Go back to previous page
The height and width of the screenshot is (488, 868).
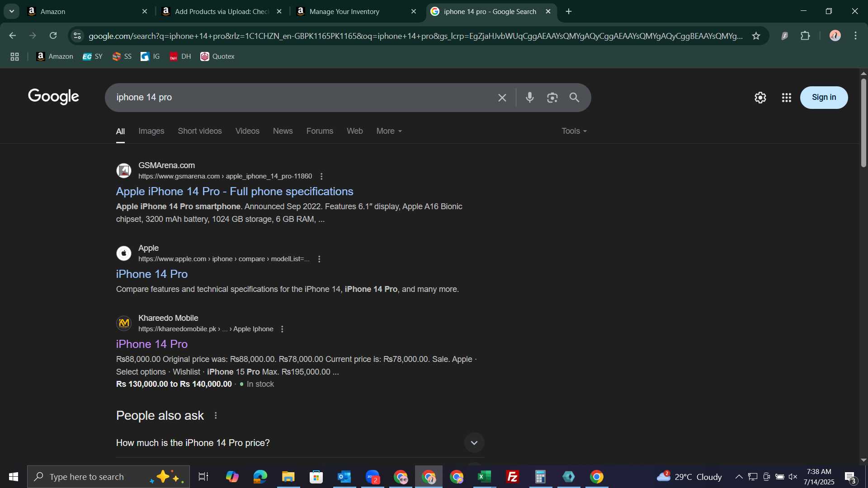click(x=13, y=36)
